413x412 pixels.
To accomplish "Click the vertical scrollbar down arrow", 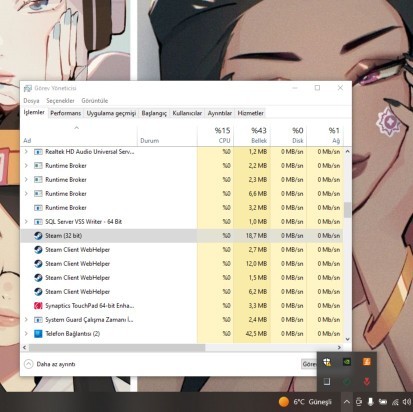I will point(348,339).
